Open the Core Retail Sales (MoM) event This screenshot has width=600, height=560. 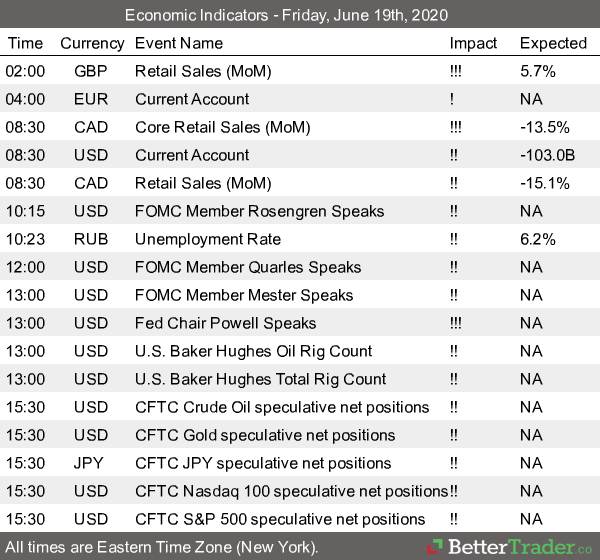[222, 127]
